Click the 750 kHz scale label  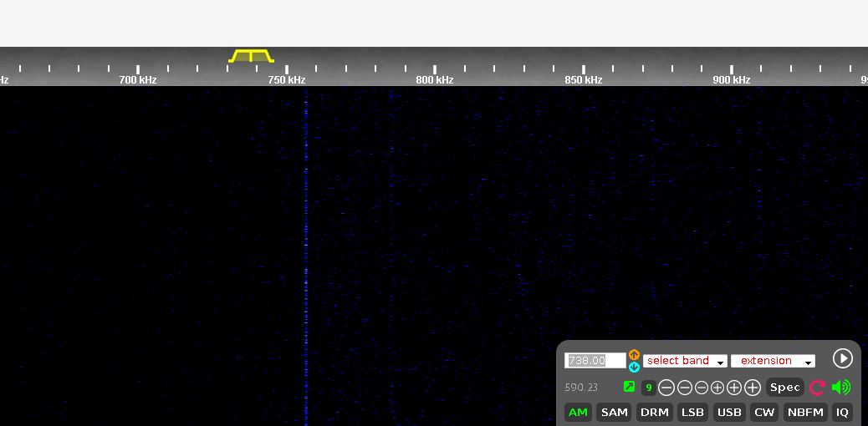point(287,79)
